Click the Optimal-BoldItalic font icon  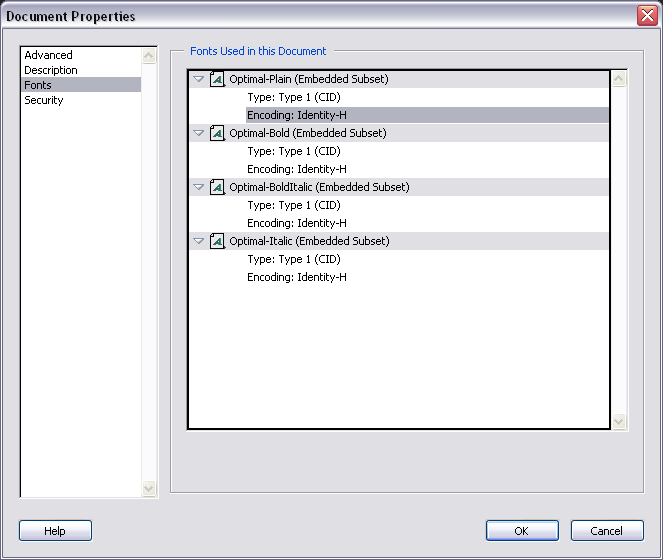coord(217,187)
